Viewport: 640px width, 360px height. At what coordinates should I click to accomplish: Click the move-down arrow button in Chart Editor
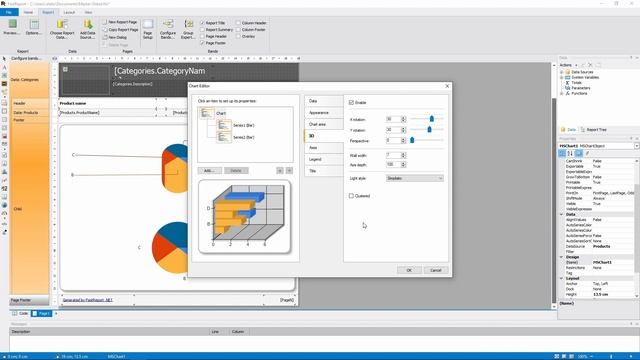[x=289, y=171]
